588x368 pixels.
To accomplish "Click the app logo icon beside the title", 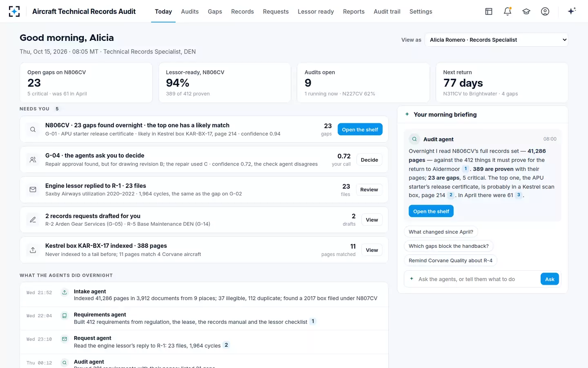I will [x=14, y=11].
